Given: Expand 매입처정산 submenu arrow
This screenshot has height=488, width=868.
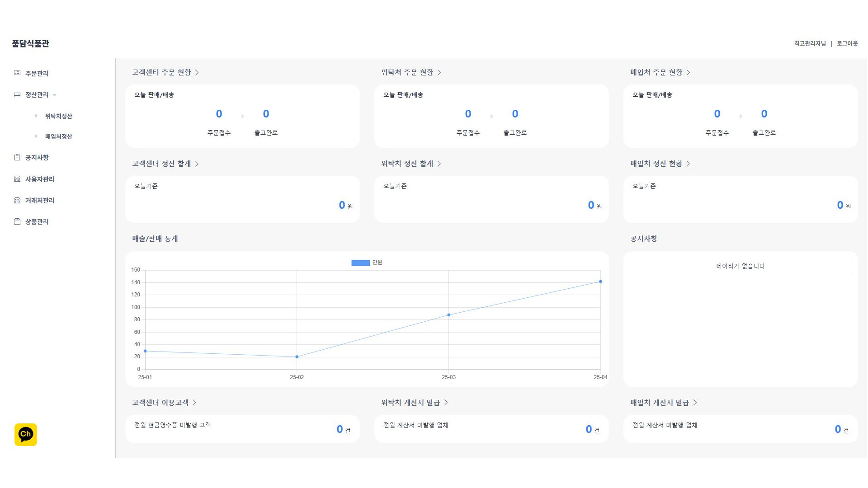Looking at the screenshot, I should tap(36, 136).
